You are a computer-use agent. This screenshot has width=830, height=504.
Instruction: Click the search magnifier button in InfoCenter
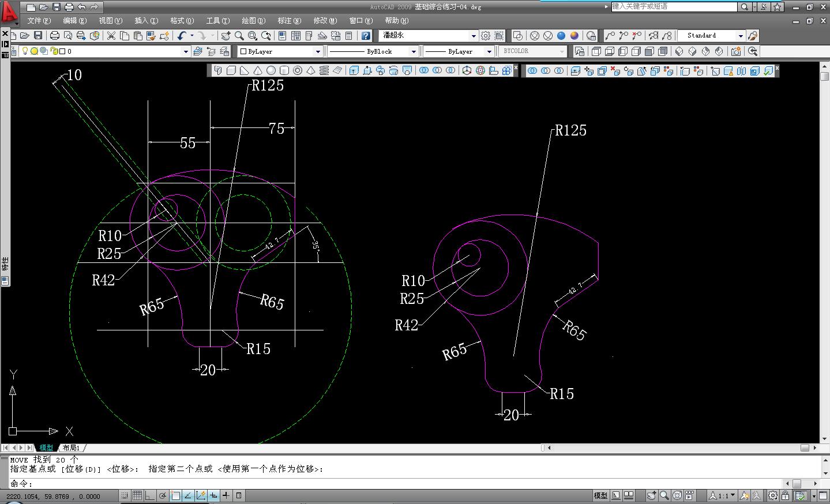745,7
